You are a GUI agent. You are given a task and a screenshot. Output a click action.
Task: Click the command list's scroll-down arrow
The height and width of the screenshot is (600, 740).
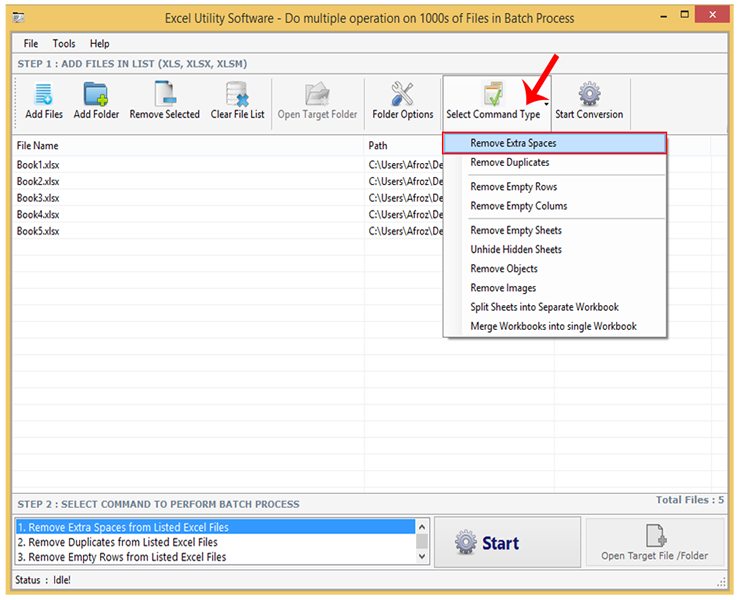(x=422, y=557)
